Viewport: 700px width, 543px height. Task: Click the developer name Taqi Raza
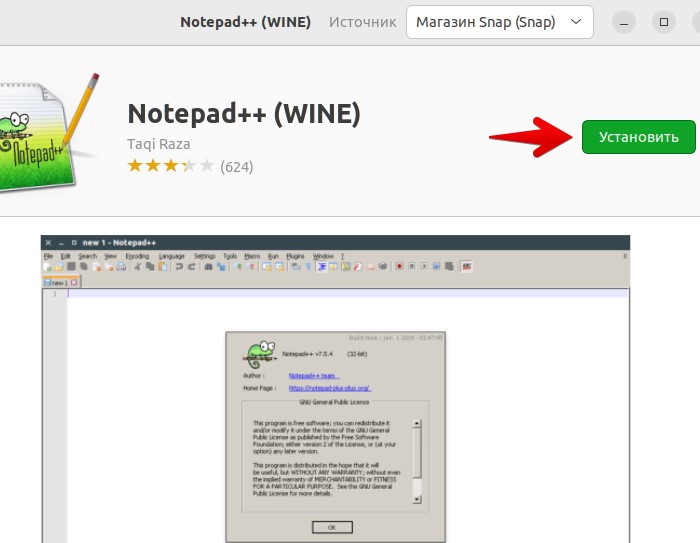click(159, 144)
